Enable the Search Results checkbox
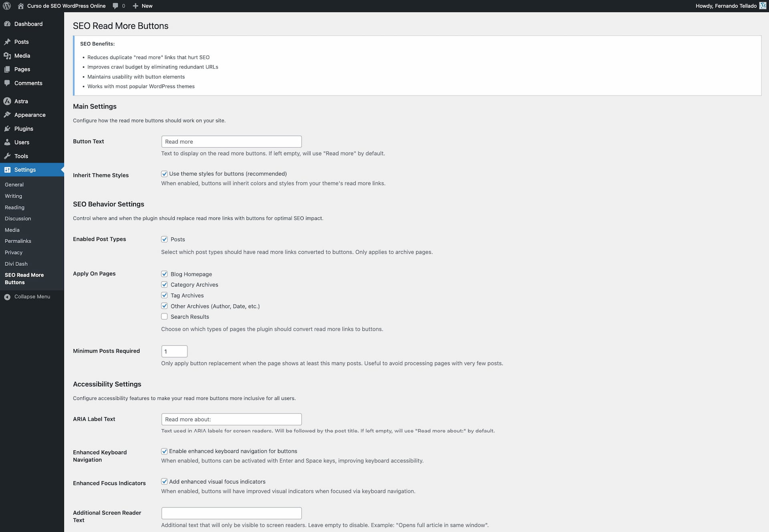The height and width of the screenshot is (532, 769). tap(164, 316)
